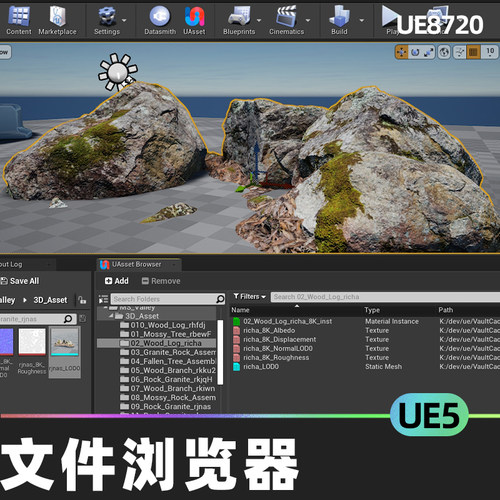Select folder 02_Wood_Log_richa
500x500 pixels.
tap(157, 343)
